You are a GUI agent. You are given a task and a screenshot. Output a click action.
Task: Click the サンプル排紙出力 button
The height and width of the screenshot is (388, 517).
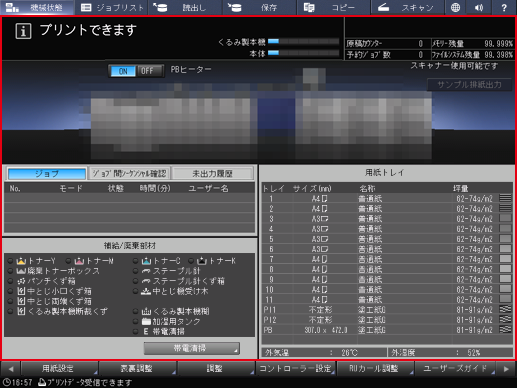pyautogui.click(x=469, y=85)
